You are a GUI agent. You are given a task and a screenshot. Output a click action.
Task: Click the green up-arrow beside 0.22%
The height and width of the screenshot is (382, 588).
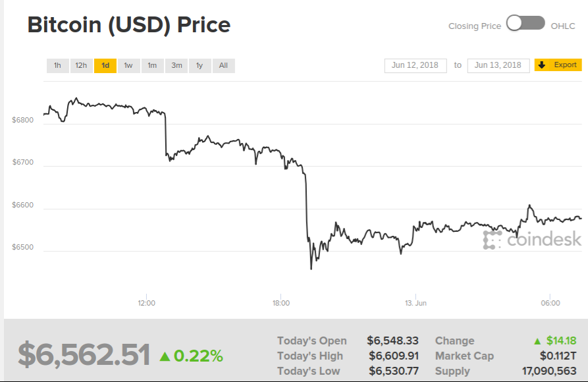tap(165, 356)
